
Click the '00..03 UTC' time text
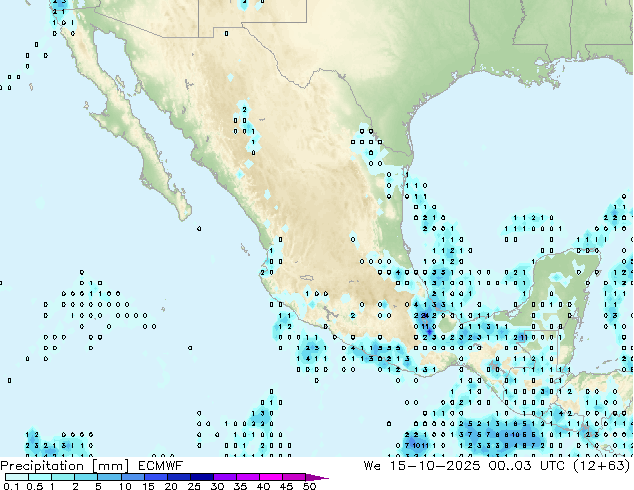coord(527,466)
